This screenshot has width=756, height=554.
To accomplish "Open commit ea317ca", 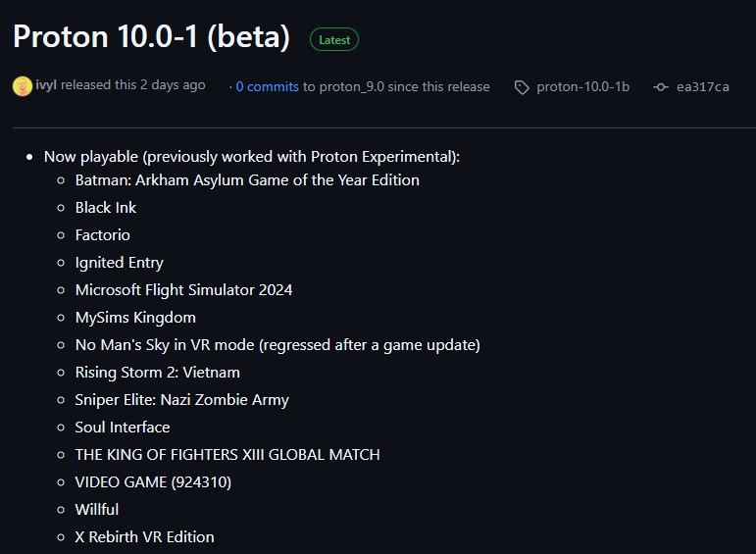I will [702, 86].
